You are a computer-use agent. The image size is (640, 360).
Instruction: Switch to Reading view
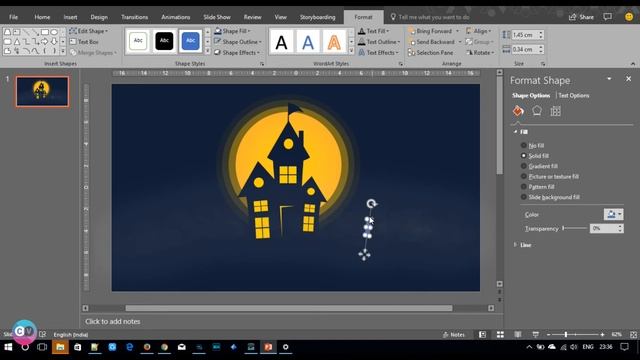(518, 335)
